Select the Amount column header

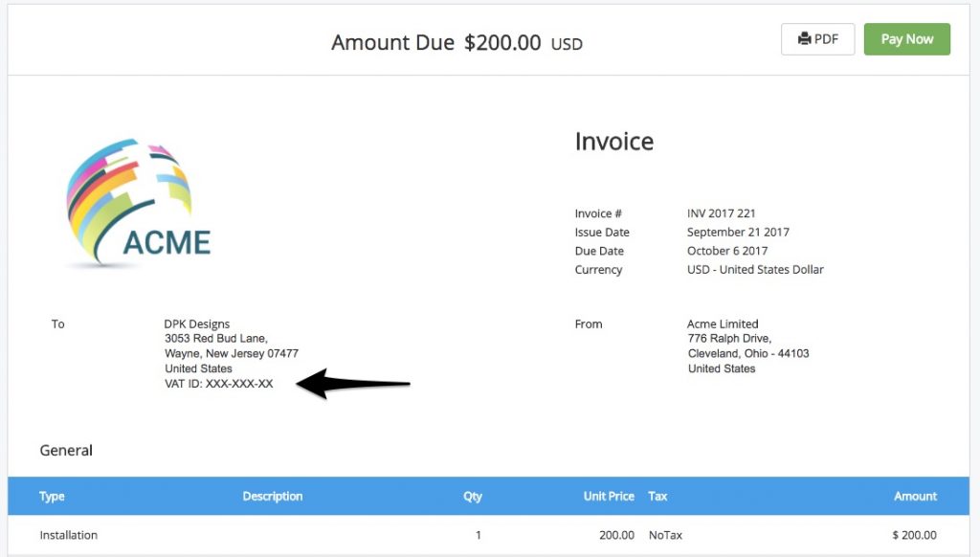tap(915, 496)
